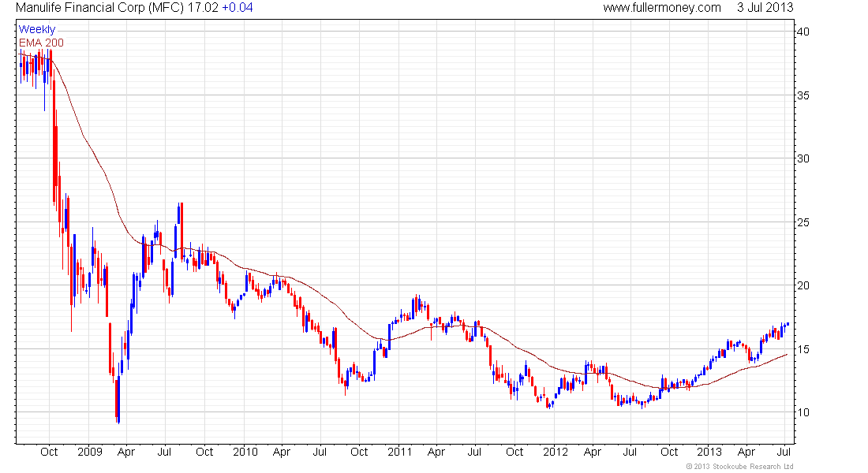Click the 2012 year axis label

556,452
